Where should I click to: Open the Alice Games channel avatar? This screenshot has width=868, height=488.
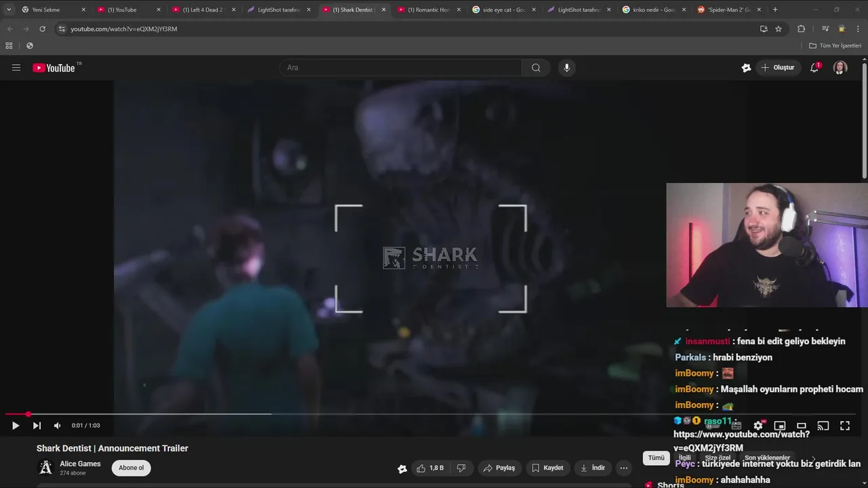tap(45, 468)
